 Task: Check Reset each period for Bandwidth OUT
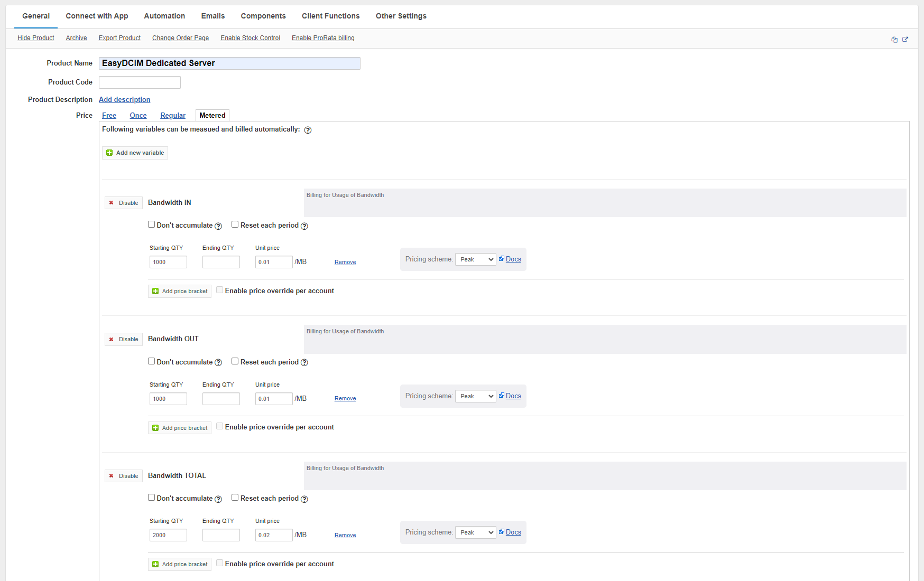coord(235,361)
